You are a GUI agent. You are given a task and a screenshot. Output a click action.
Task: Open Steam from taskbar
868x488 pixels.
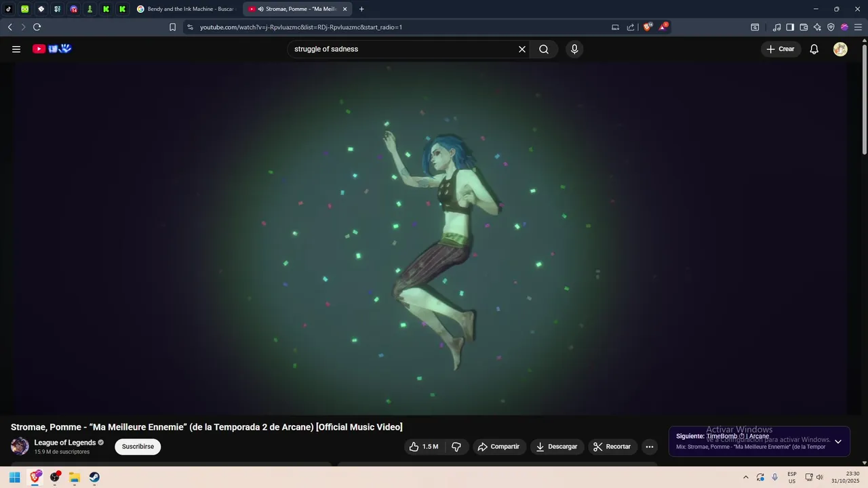[94, 477]
